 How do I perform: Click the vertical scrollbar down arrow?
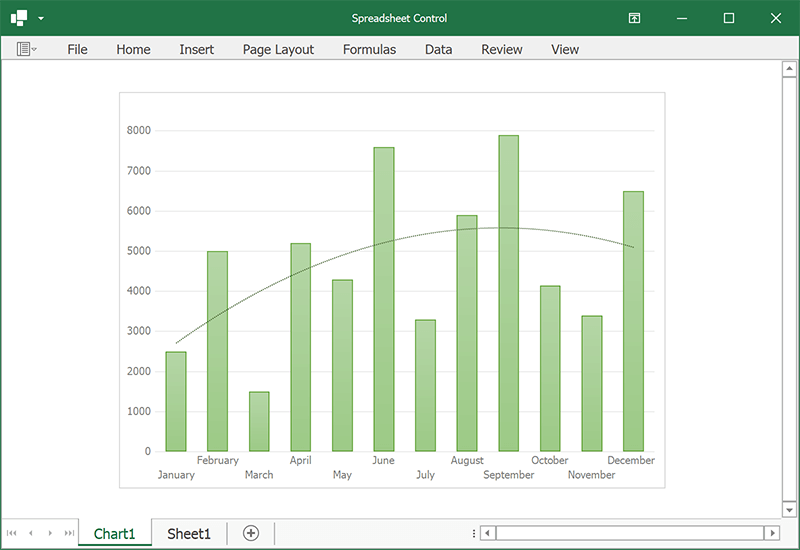pos(788,509)
